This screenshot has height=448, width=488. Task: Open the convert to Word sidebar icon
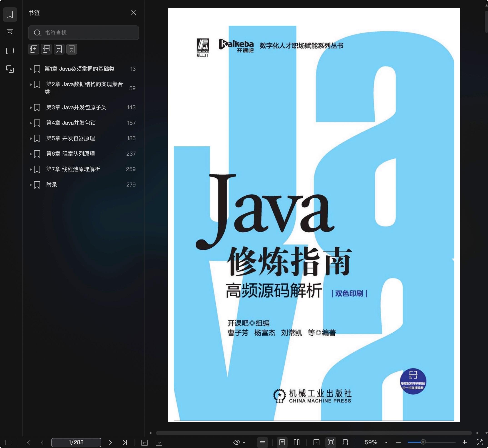pyautogui.click(x=10, y=69)
